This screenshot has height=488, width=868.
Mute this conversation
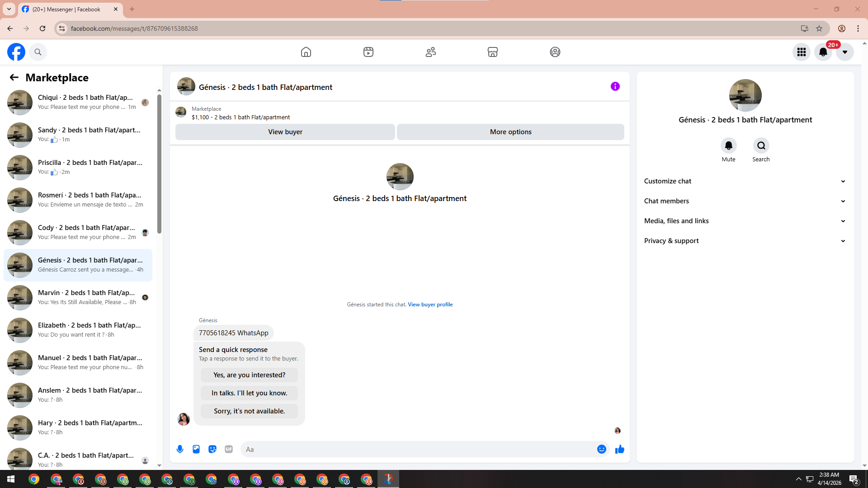(x=728, y=145)
